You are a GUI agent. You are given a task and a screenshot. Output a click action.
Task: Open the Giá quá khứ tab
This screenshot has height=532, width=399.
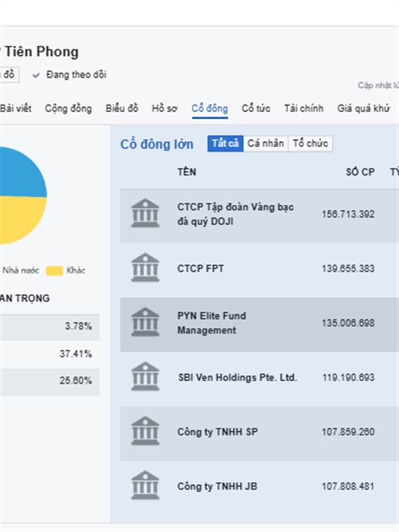coord(363,108)
